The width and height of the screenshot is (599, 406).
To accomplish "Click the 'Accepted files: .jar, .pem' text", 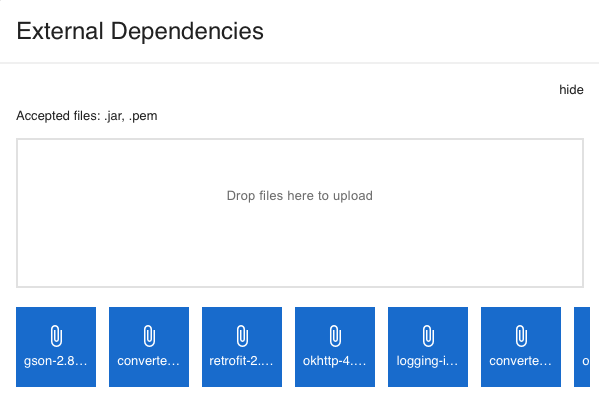I will click(x=87, y=116).
